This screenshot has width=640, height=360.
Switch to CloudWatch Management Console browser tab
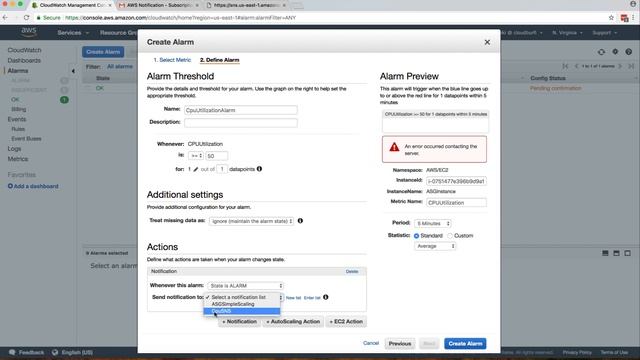(x=71, y=5)
